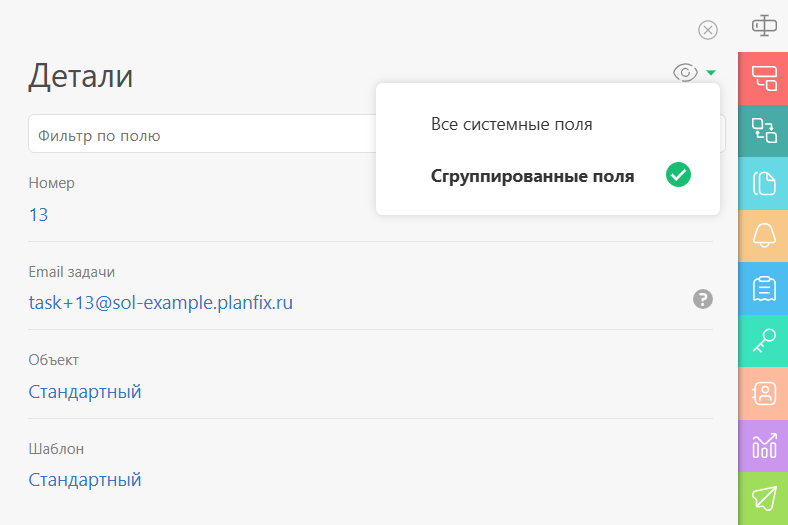This screenshot has width=788, height=525.
Task: Toggle the eye field visibility icon
Action: (x=685, y=72)
